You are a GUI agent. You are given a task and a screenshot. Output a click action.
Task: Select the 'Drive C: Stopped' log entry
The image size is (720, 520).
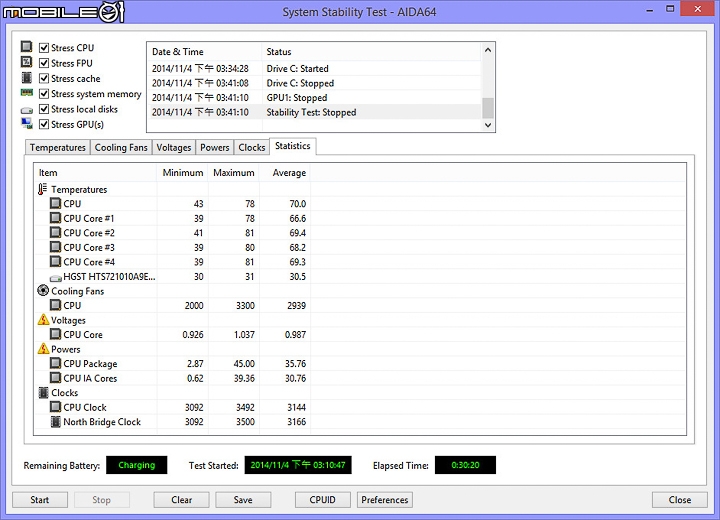[x=315, y=83]
